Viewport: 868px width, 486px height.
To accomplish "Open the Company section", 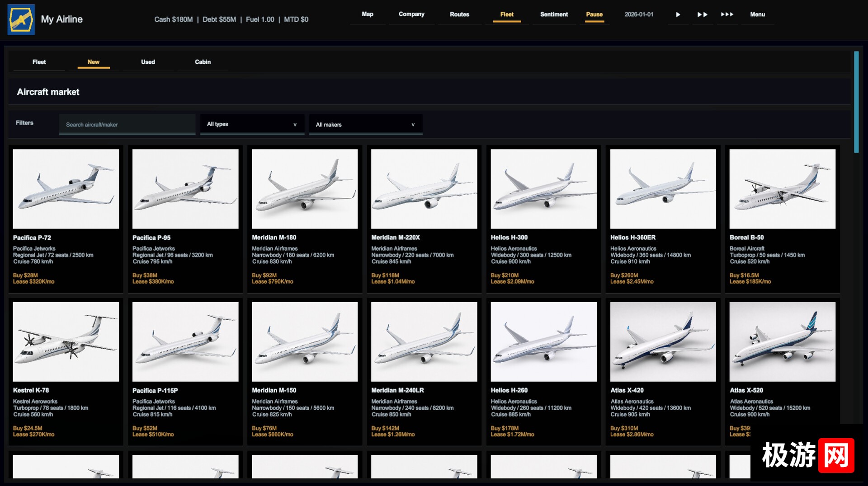I will click(x=411, y=14).
